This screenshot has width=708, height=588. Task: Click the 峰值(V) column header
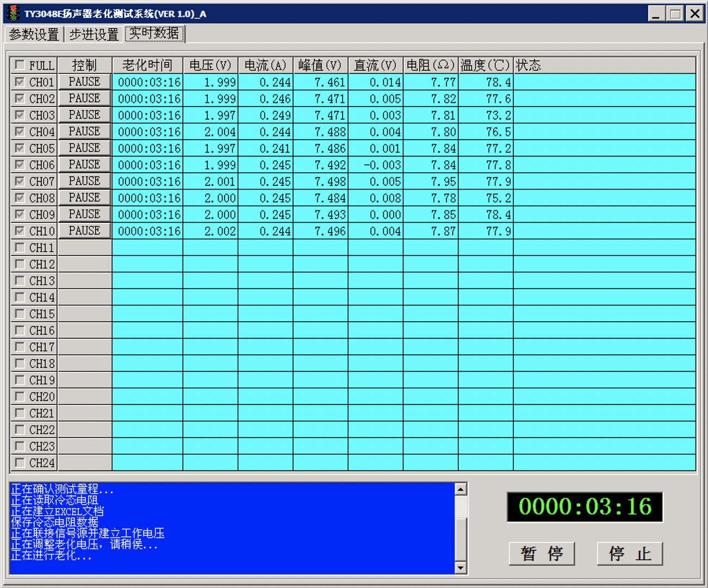(320, 65)
